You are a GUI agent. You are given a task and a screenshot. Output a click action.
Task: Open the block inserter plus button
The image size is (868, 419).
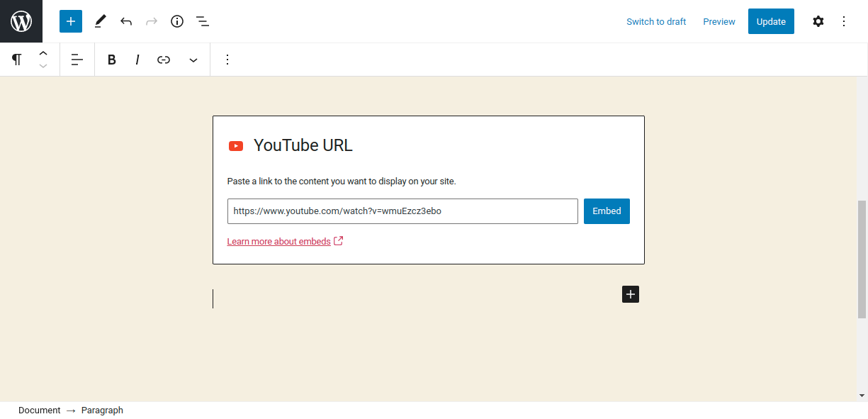point(71,21)
